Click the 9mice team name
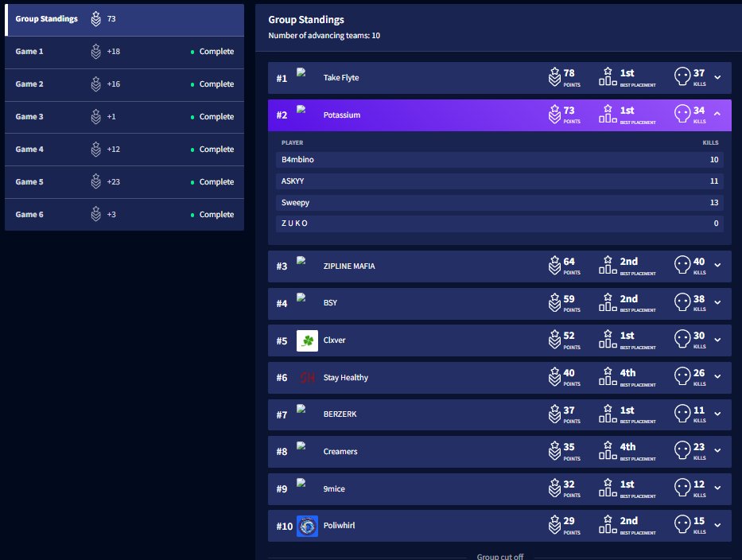The width and height of the screenshot is (742, 560). (334, 489)
